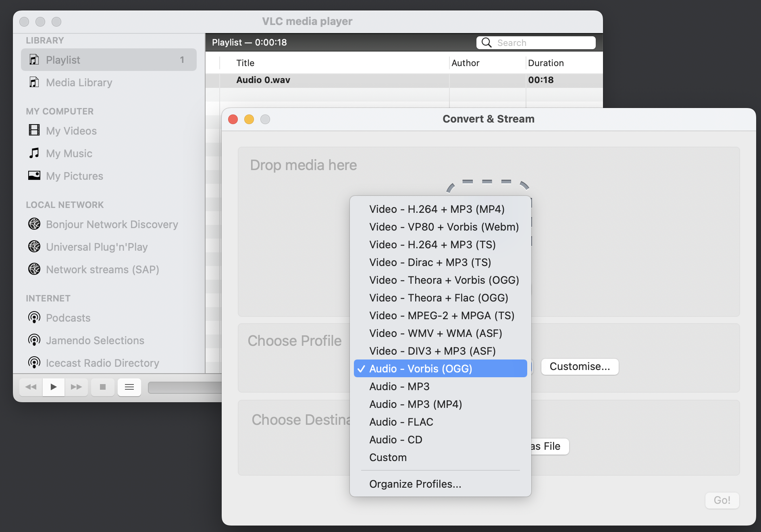Click the VLC playback progress bar
This screenshot has height=532, width=761.
(x=185, y=387)
